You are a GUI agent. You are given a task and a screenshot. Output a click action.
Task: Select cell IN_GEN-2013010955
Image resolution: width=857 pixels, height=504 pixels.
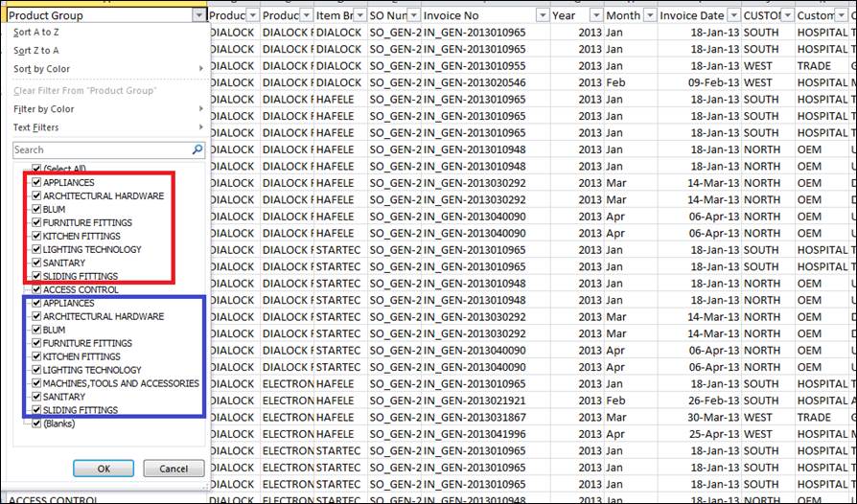pyautogui.click(x=485, y=65)
